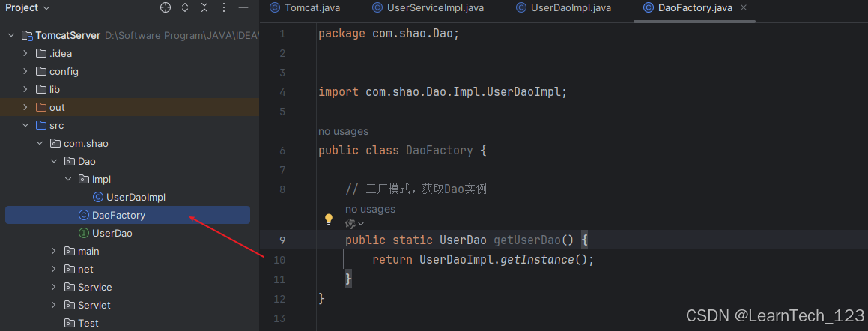
Task: Click the Impl package icon
Action: coord(84,179)
